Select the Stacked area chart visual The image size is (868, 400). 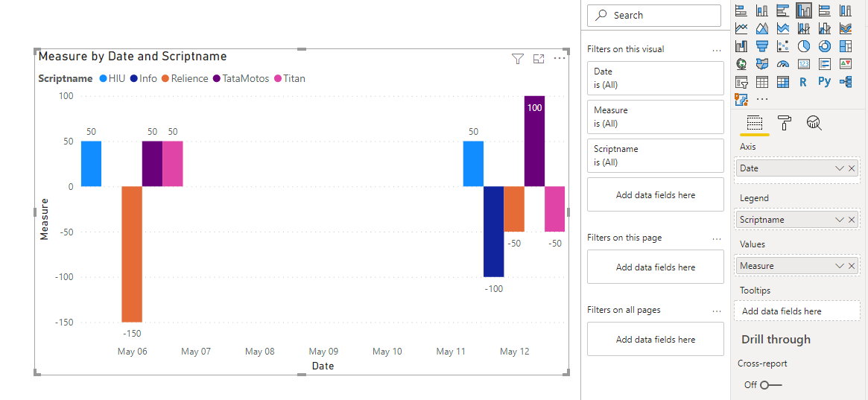click(x=783, y=28)
